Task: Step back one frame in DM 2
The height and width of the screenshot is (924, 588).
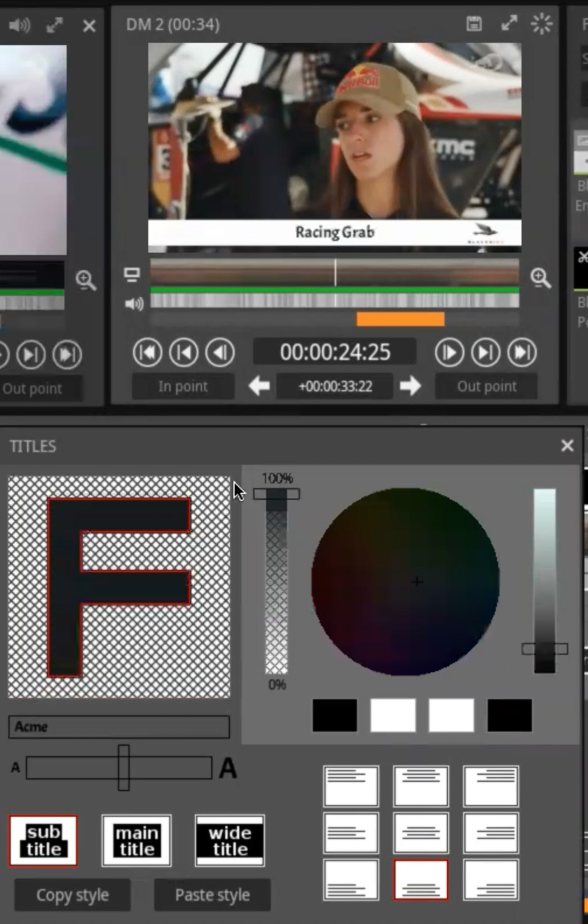Action: [220, 353]
